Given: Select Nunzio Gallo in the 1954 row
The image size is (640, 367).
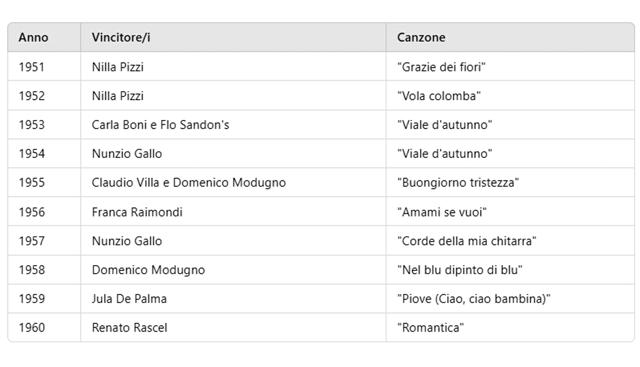Looking at the screenshot, I should coord(127,153).
